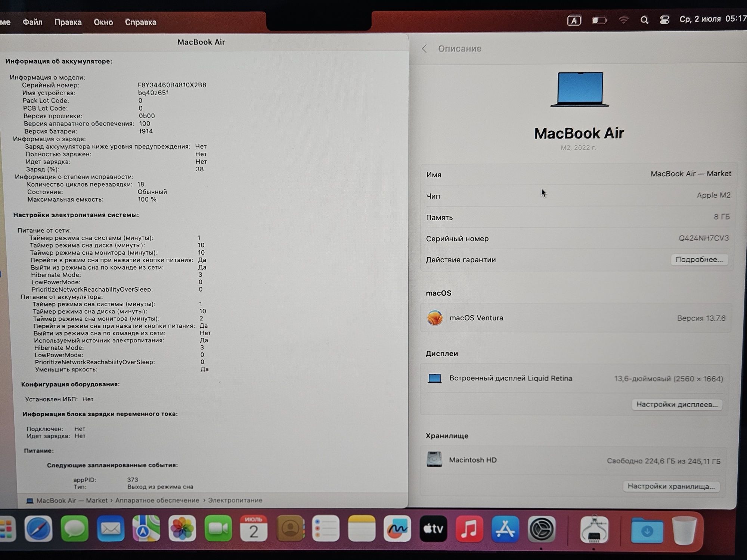Open Safari from the Dock
The image size is (747, 560).
(38, 529)
